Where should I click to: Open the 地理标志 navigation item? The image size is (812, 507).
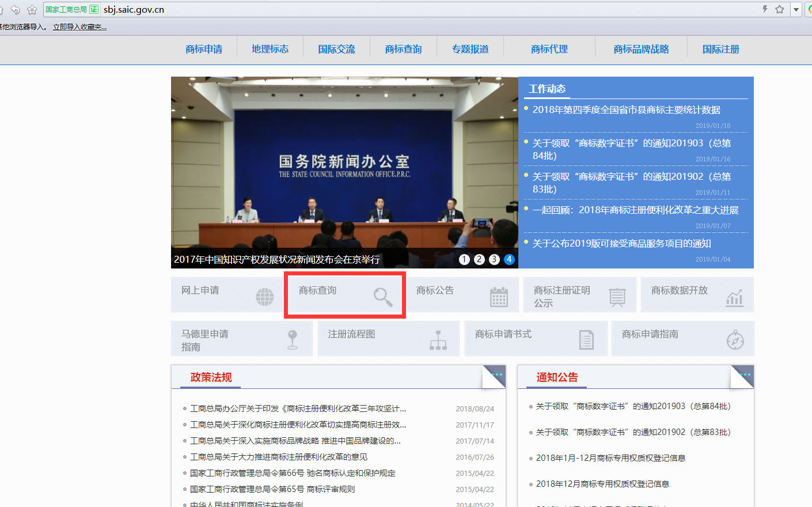tap(270, 50)
